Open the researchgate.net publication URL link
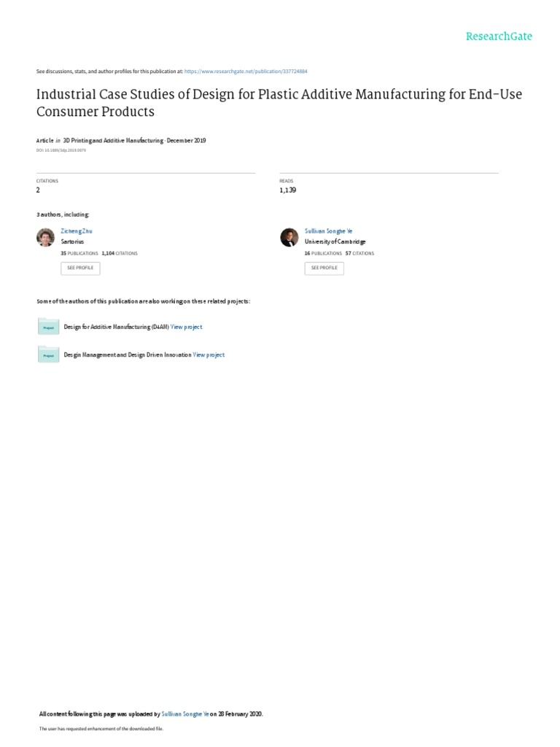 pyautogui.click(x=246, y=71)
